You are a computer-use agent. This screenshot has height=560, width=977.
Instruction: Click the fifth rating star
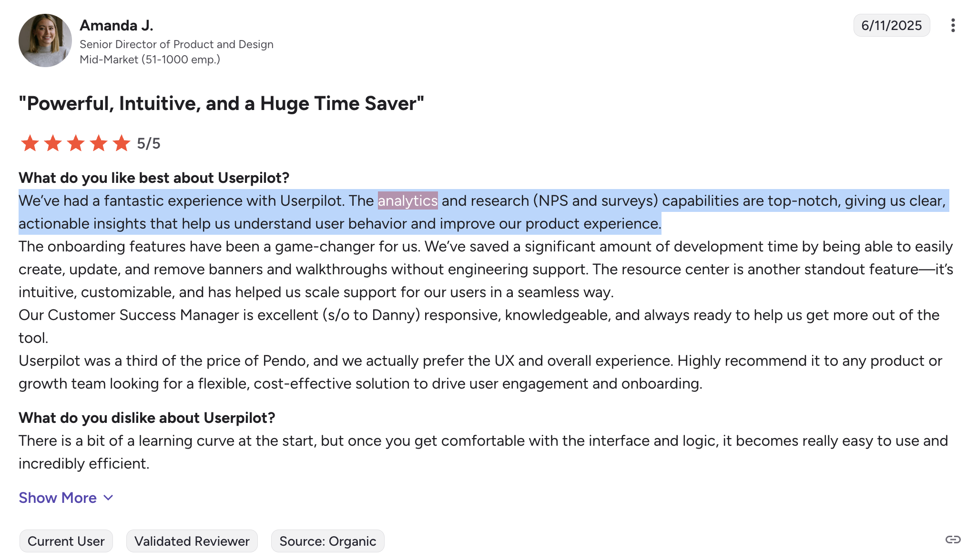(x=122, y=143)
